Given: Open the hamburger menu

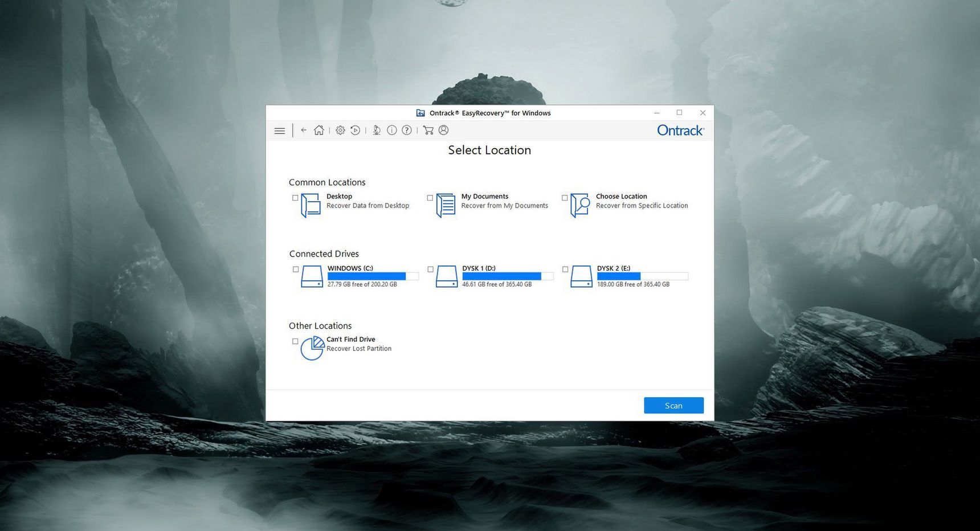Looking at the screenshot, I should 280,130.
